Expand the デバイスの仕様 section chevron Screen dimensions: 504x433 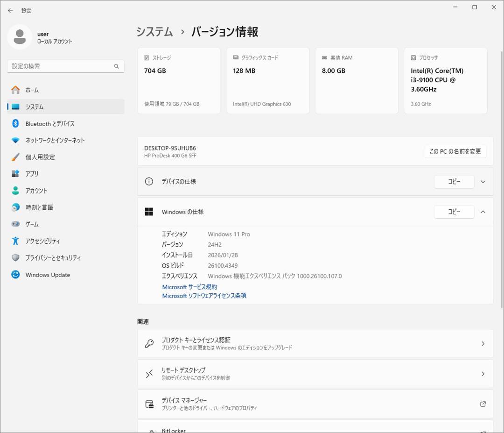(x=483, y=182)
